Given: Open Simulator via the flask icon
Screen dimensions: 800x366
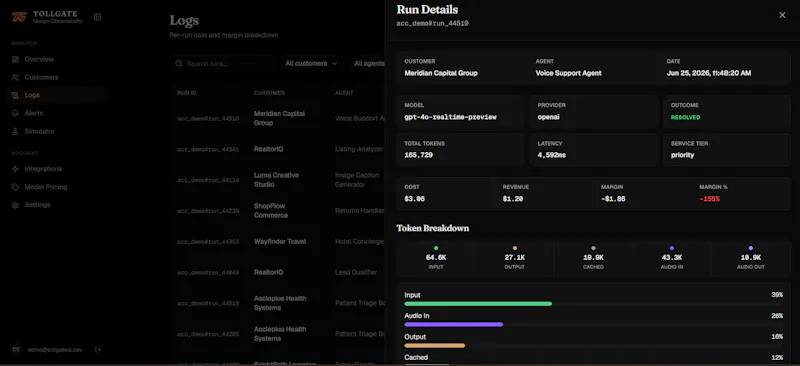Looking at the screenshot, I should tap(15, 131).
